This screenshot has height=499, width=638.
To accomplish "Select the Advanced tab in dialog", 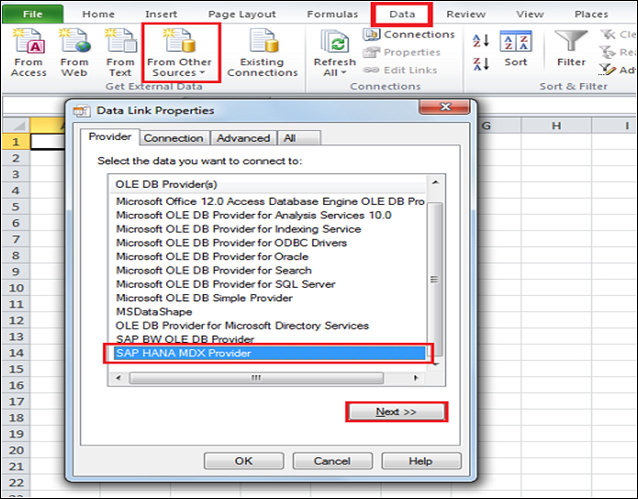I will pos(243,138).
